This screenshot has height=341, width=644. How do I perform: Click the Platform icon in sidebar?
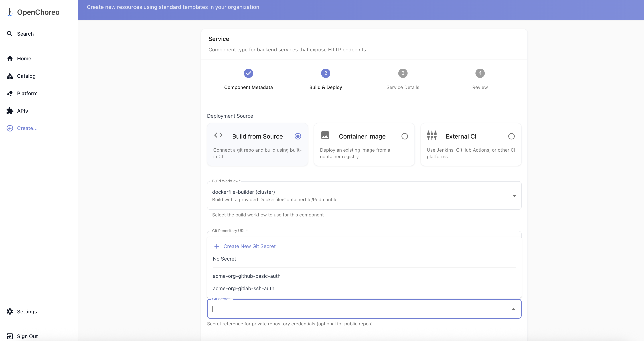pyautogui.click(x=10, y=93)
